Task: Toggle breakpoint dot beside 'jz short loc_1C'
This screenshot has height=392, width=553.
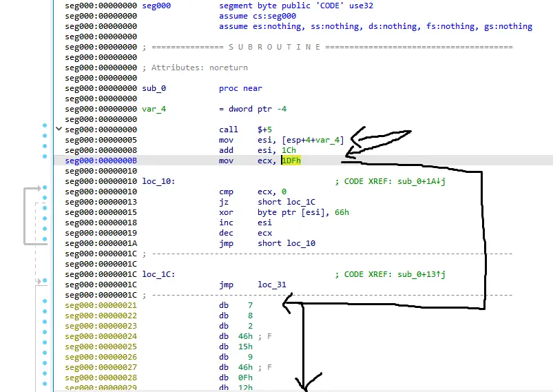Action: (x=45, y=198)
